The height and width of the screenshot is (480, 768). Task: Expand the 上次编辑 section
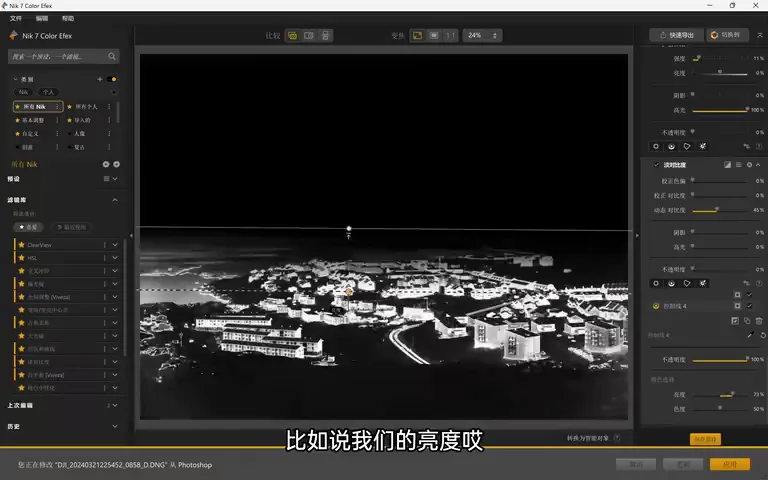(x=115, y=406)
